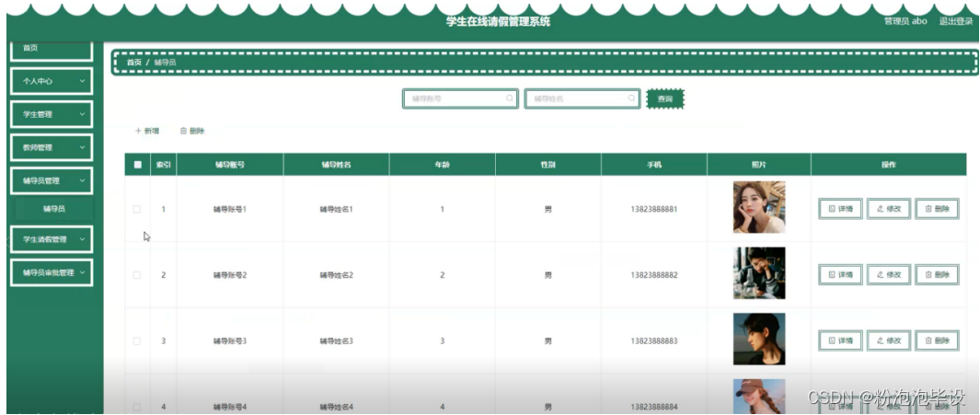Screen dimensions: 980x415
Task: Check the checkbox for row 辅导账号3
Action: [137, 341]
